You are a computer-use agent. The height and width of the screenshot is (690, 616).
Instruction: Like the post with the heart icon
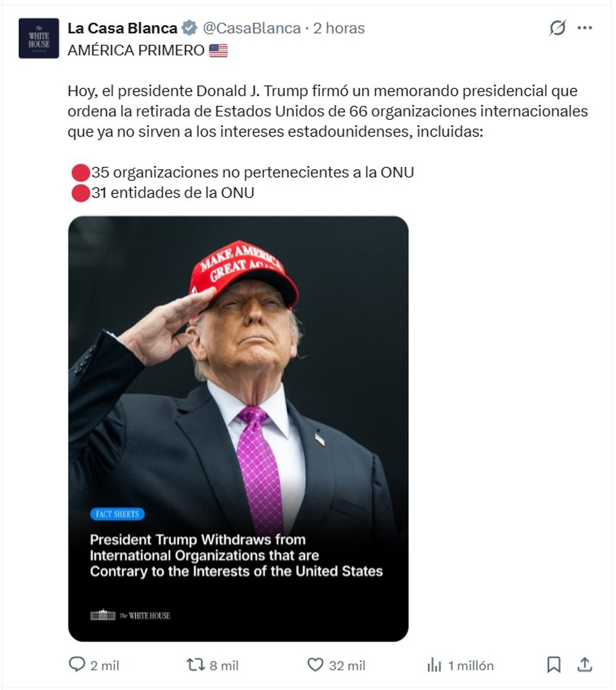[x=315, y=665]
